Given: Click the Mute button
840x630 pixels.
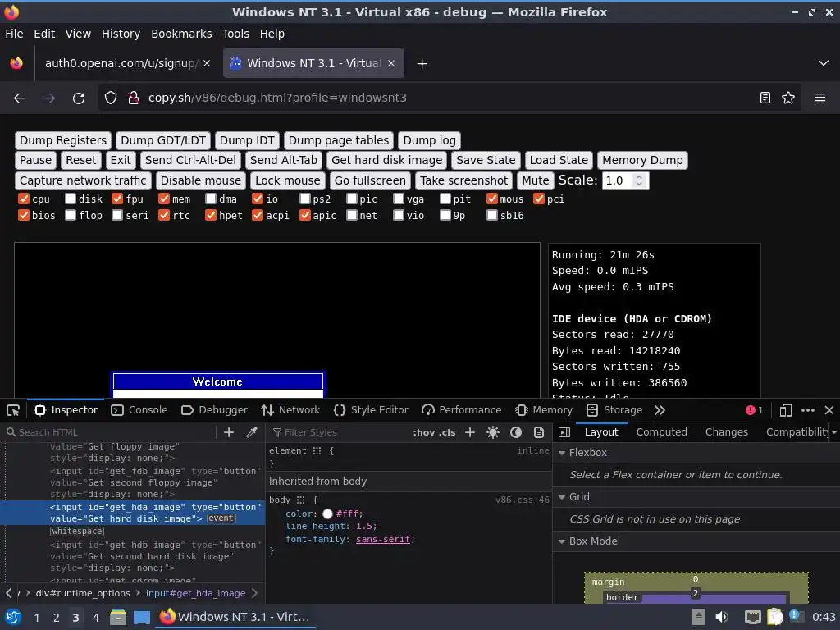Looking at the screenshot, I should pos(536,180).
